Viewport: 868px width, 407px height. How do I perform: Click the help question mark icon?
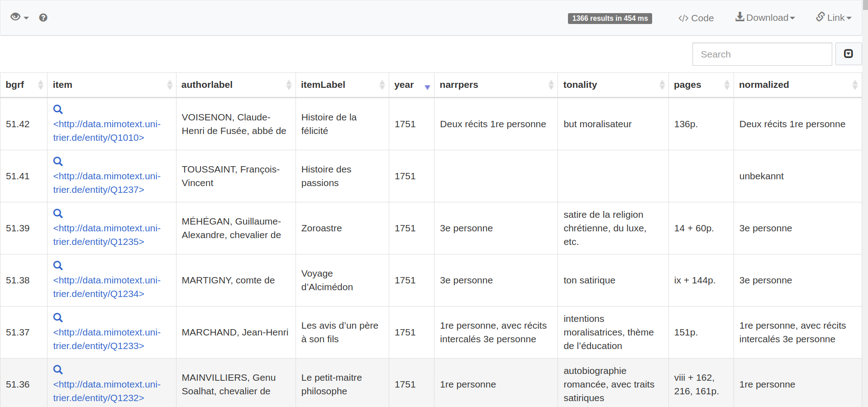pos(43,18)
